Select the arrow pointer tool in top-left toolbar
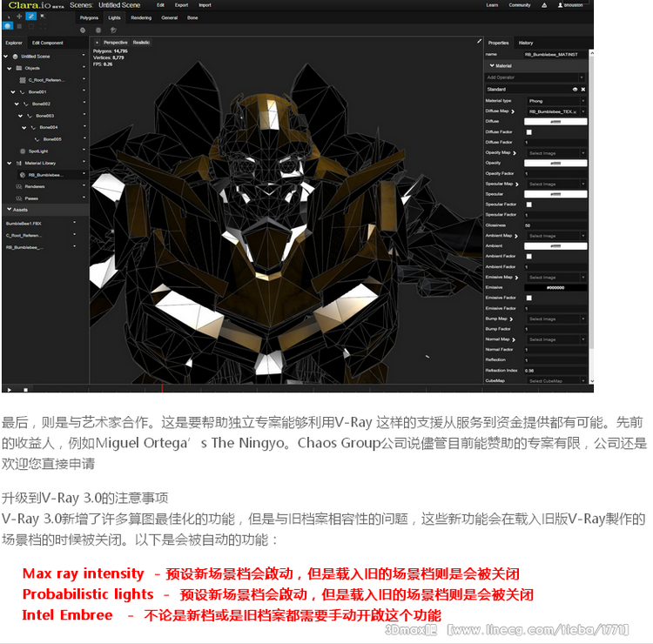 pos(9,17)
